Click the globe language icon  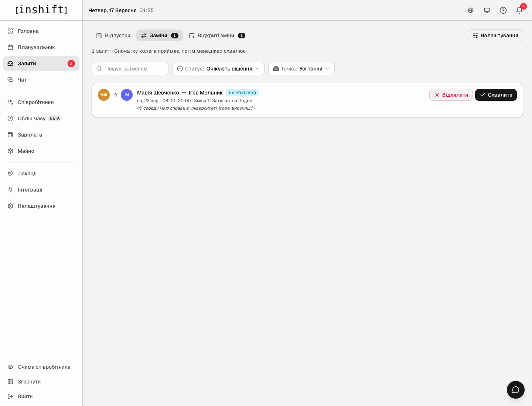click(471, 10)
